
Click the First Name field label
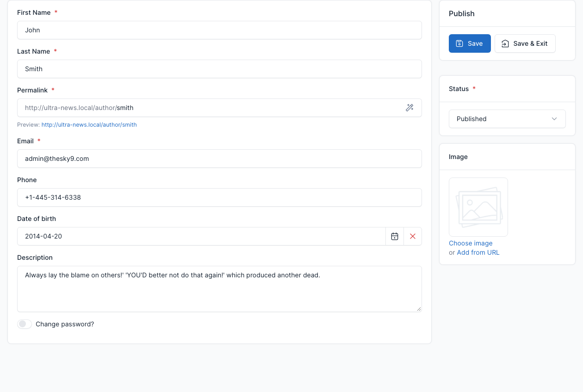coord(34,12)
